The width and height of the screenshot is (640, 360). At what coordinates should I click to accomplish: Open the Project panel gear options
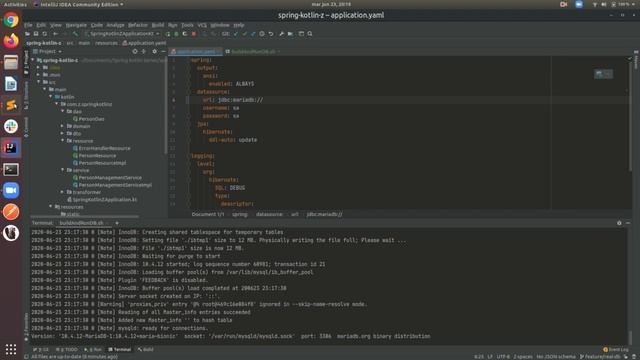(x=154, y=51)
